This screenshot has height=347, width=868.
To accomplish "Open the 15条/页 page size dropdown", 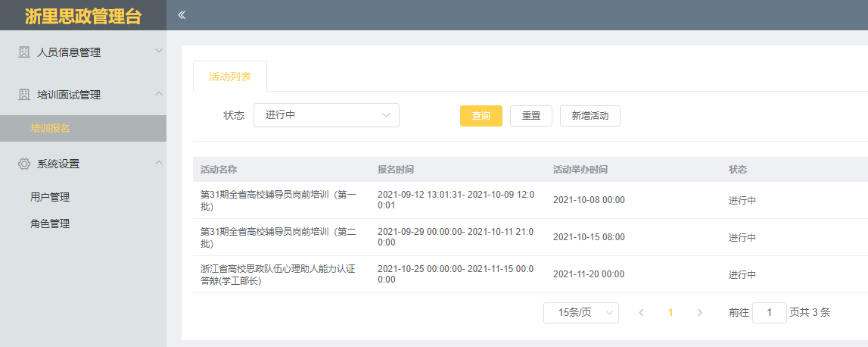I will point(580,313).
